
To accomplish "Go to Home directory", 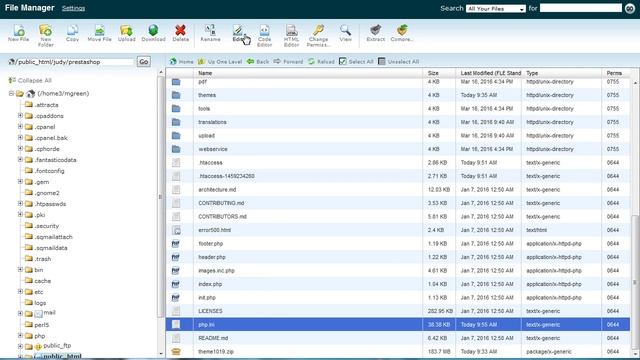I will [182, 62].
